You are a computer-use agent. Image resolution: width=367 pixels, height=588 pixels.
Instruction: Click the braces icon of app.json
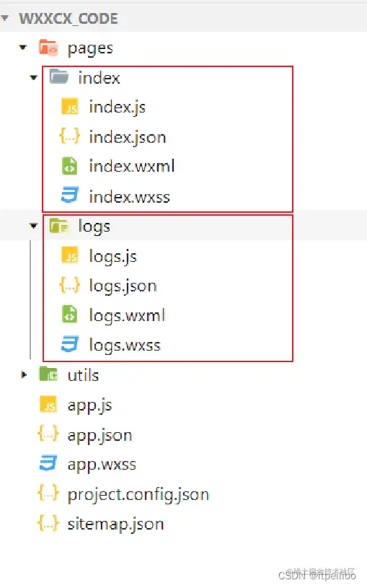(x=48, y=434)
